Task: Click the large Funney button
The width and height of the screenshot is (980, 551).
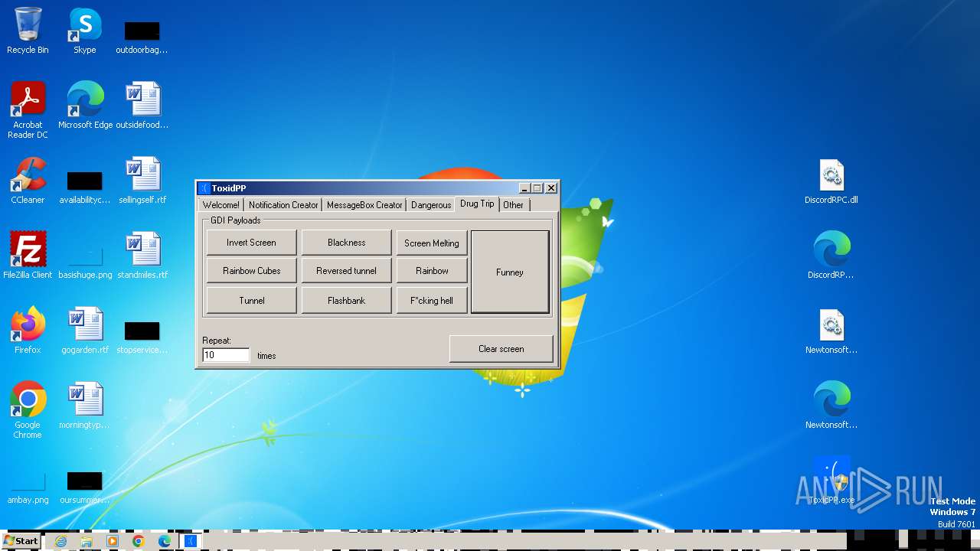Action: tap(510, 272)
